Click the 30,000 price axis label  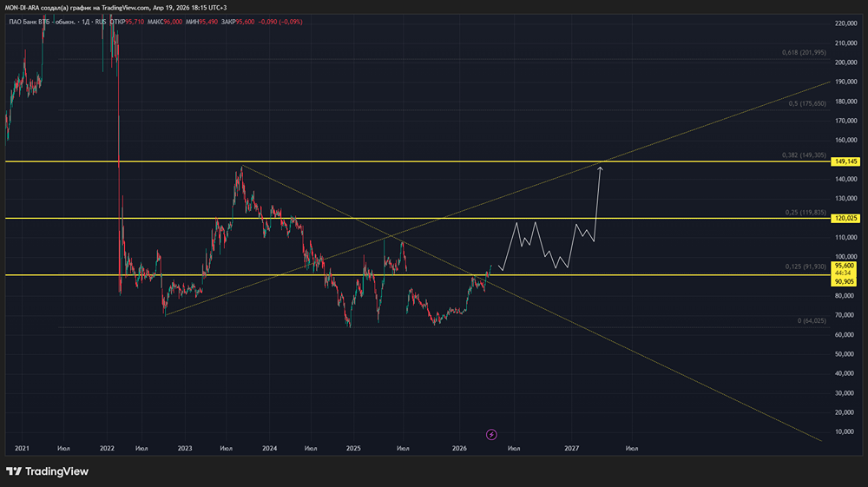[x=845, y=393]
